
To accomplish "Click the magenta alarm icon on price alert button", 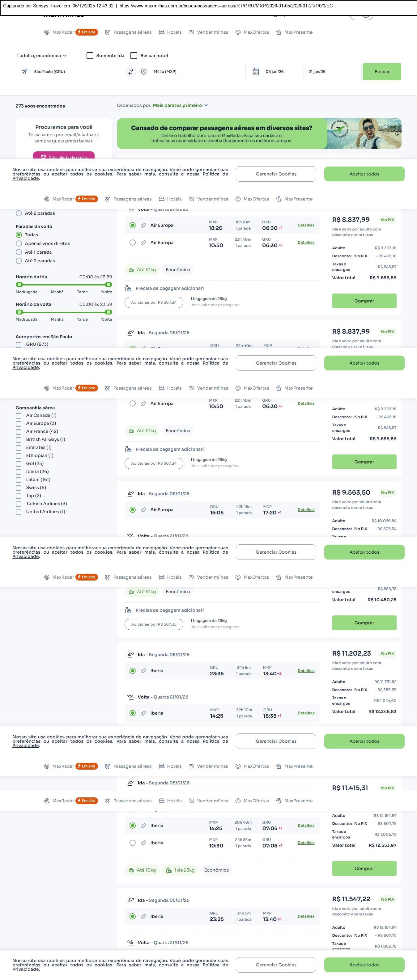I will point(43,157).
